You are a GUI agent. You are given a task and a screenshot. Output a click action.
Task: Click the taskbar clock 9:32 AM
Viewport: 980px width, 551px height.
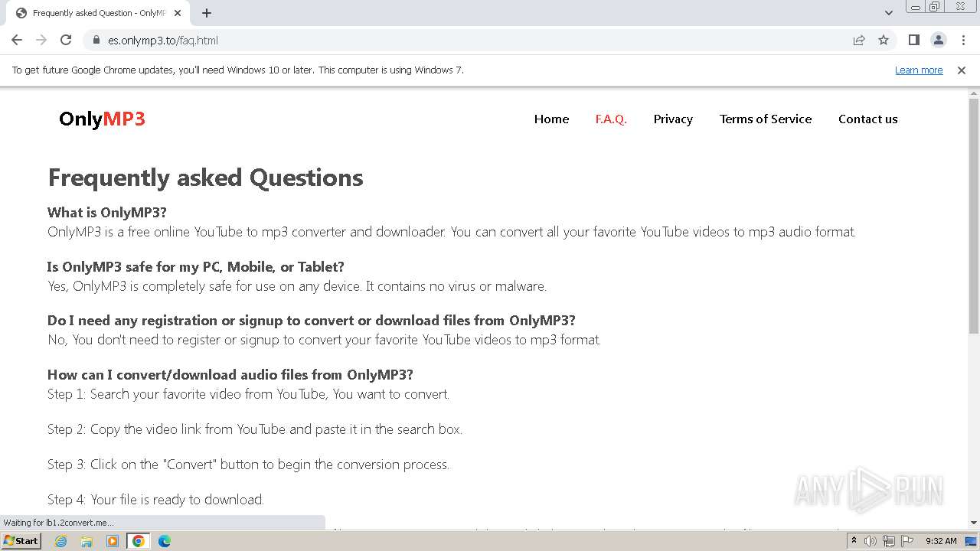(x=941, y=541)
